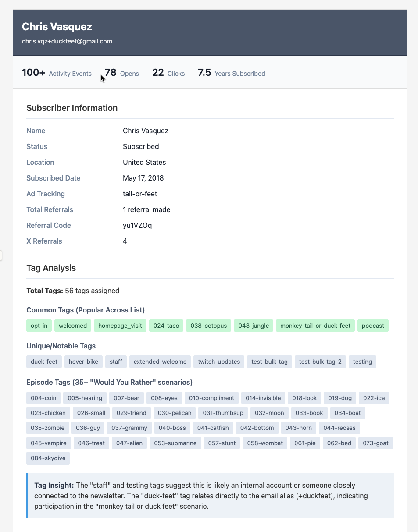The image size is (418, 532).
Task: Click the testing tag
Action: (362, 362)
